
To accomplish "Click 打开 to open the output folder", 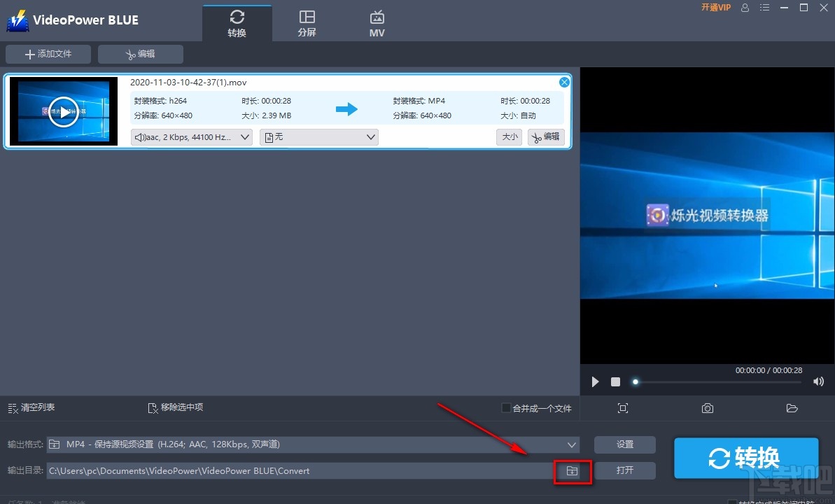I will click(x=624, y=470).
